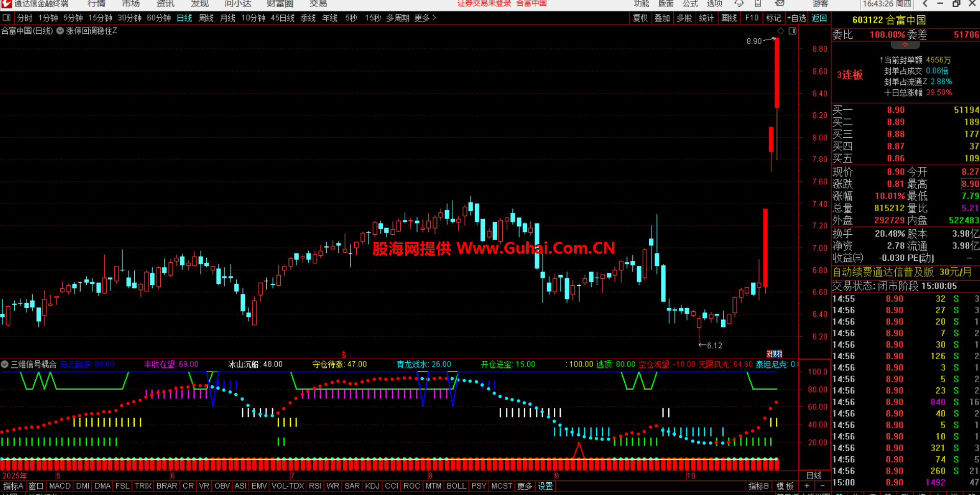
Task: Click the 叠加 overlay button
Action: pyautogui.click(x=662, y=18)
